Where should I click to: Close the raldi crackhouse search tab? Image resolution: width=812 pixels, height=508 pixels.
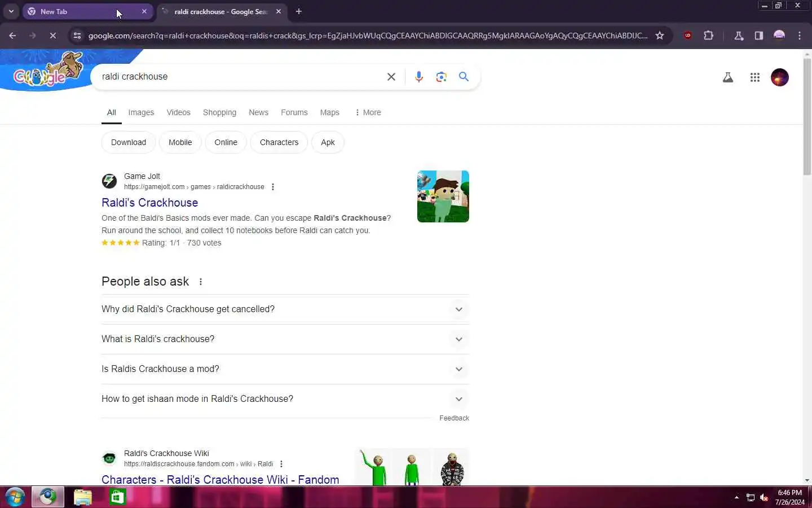pyautogui.click(x=279, y=11)
